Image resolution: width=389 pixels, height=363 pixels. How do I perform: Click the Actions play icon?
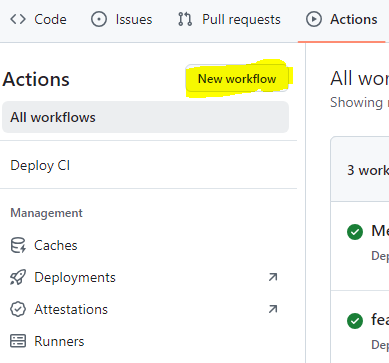pyautogui.click(x=314, y=19)
